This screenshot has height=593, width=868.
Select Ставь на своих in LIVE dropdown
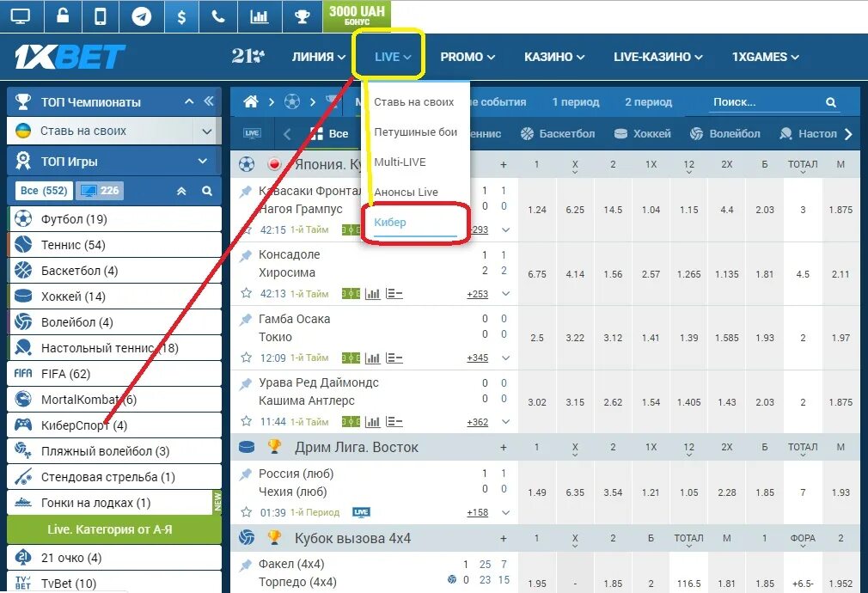click(414, 102)
